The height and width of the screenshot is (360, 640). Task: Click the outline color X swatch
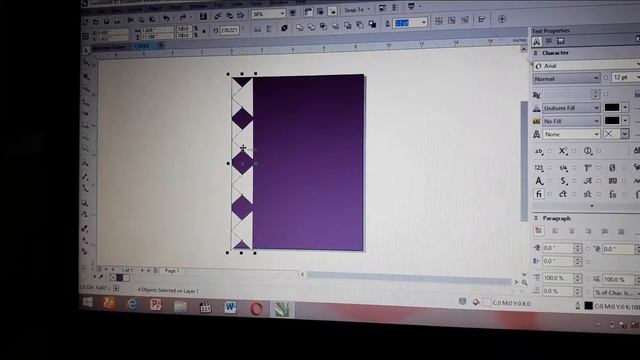(611, 134)
